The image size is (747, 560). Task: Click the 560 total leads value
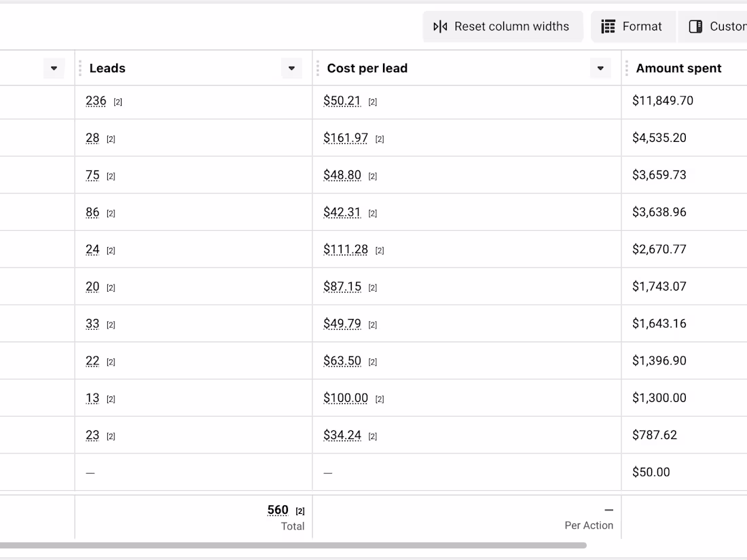point(278,510)
